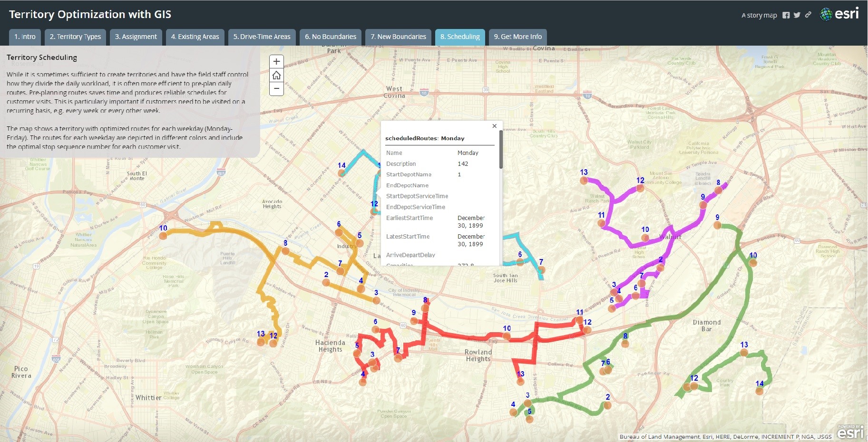868x442 pixels.
Task: Click stop 10 on the orange route
Action: point(163,235)
